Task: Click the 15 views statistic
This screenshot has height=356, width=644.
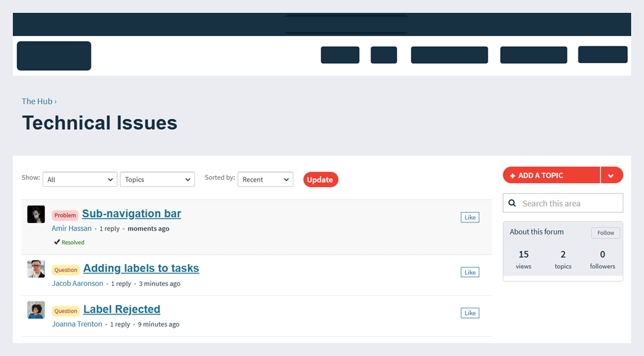Action: 523,260
